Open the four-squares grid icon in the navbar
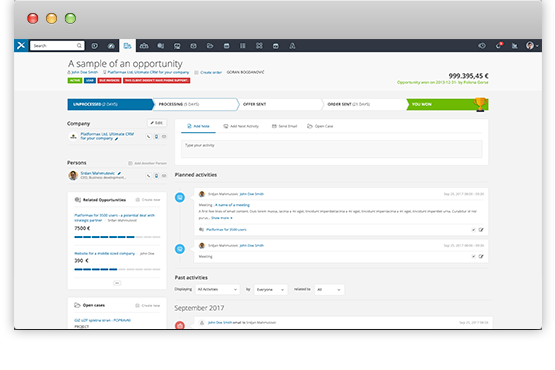The image size is (555, 370). coord(259,46)
